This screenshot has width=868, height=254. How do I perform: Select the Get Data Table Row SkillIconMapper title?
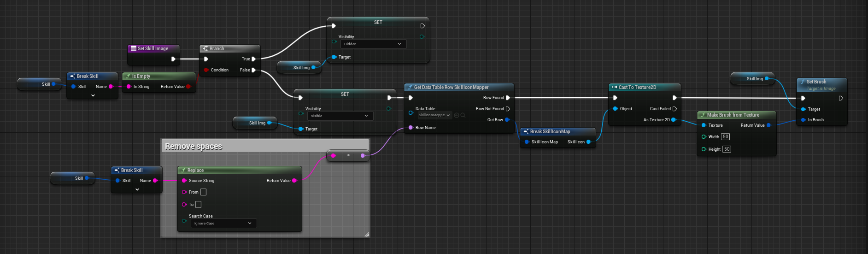(x=451, y=87)
